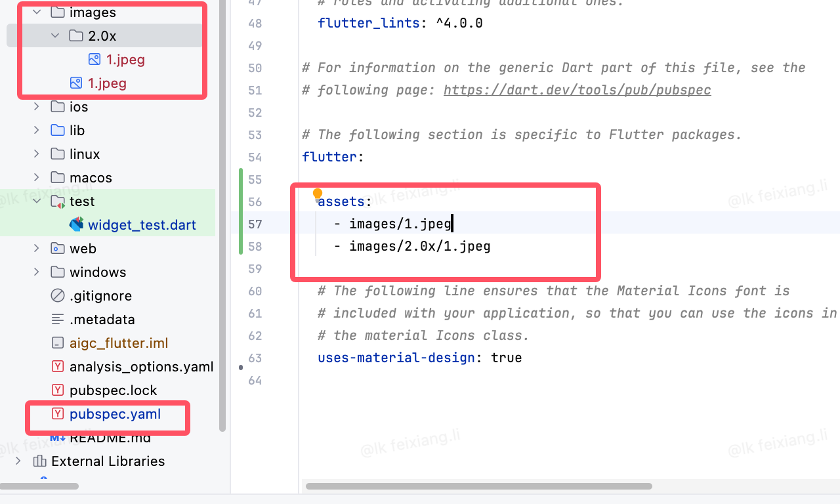840x504 pixels.
Task: Click the image icon of 2.0x/1.jpeg
Action: [94, 59]
